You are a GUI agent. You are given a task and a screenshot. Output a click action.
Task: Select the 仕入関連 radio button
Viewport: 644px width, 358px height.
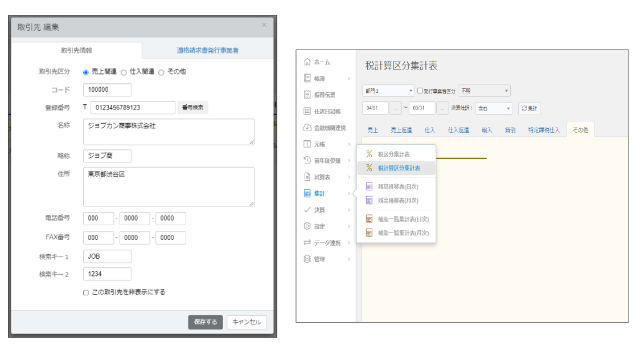pos(124,72)
